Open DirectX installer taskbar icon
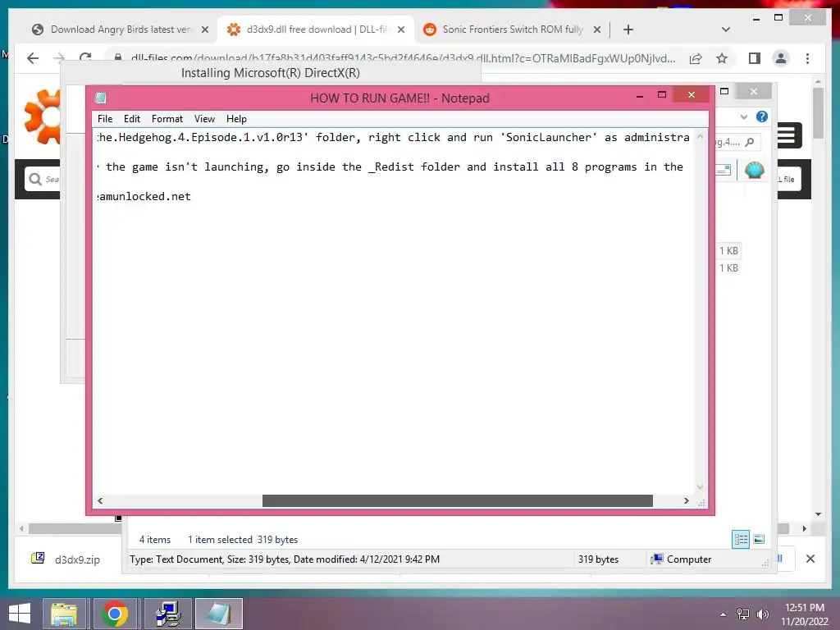This screenshot has width=840, height=630. 167,614
